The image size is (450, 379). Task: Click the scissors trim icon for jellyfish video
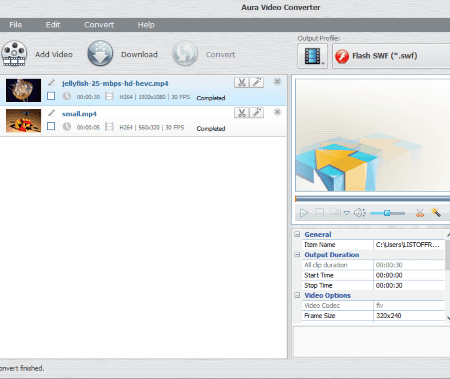click(x=242, y=82)
